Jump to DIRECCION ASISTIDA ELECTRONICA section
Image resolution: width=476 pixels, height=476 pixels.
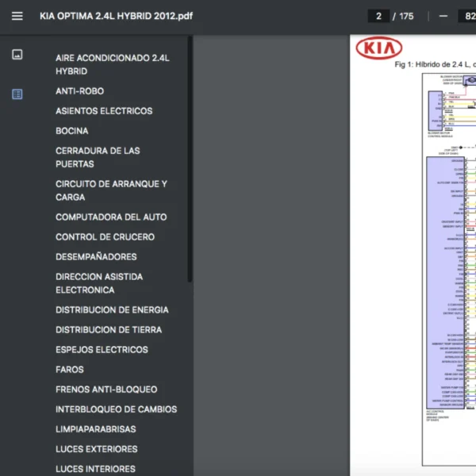point(99,283)
